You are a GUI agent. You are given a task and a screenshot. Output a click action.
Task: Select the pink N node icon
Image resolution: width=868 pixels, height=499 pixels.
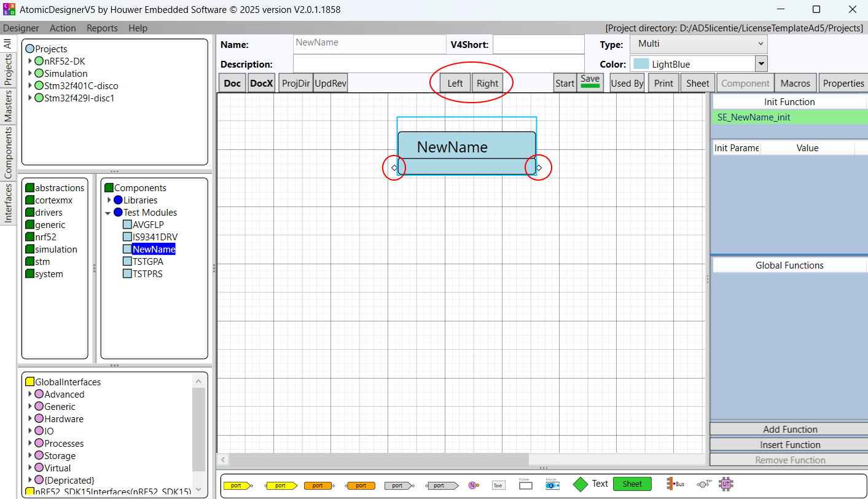(x=473, y=485)
